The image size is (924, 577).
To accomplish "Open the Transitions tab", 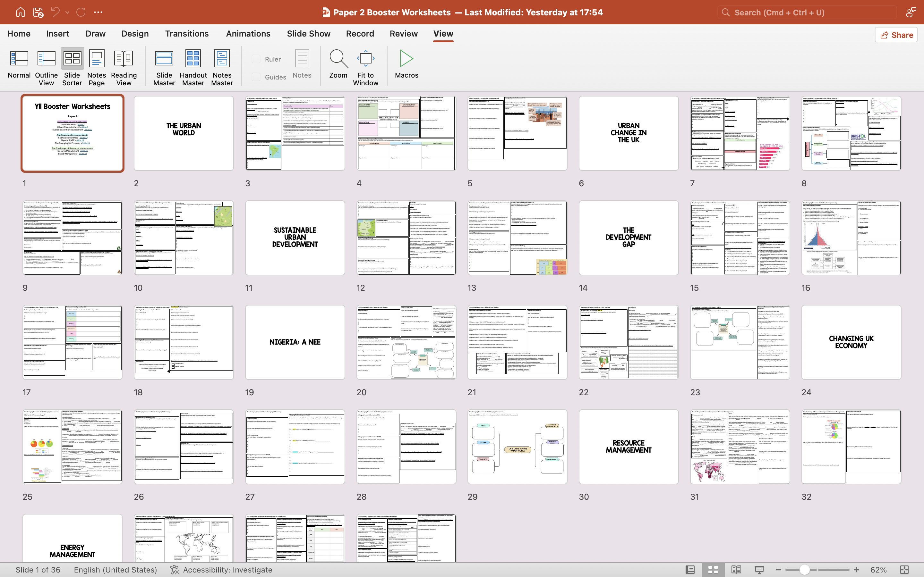I will tap(187, 34).
